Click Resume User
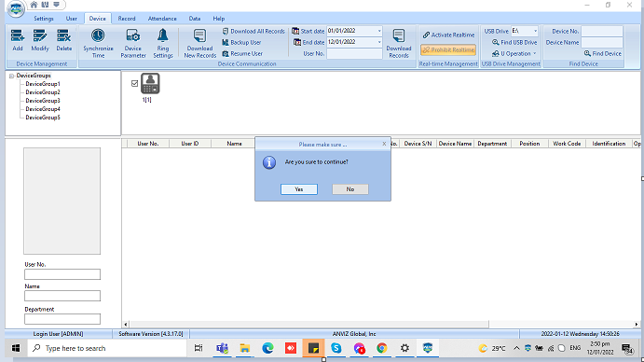 242,53
